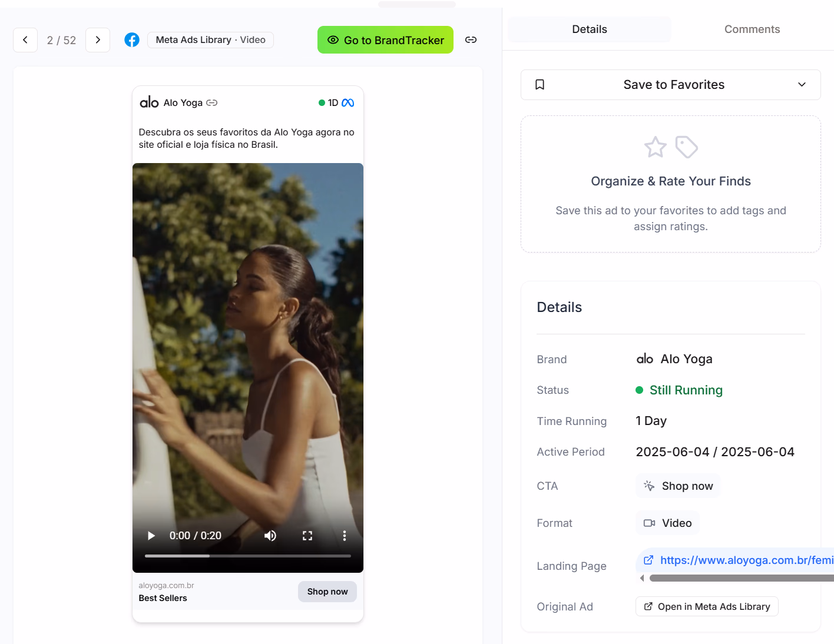Click the 2 / 52 ad counter

point(61,40)
